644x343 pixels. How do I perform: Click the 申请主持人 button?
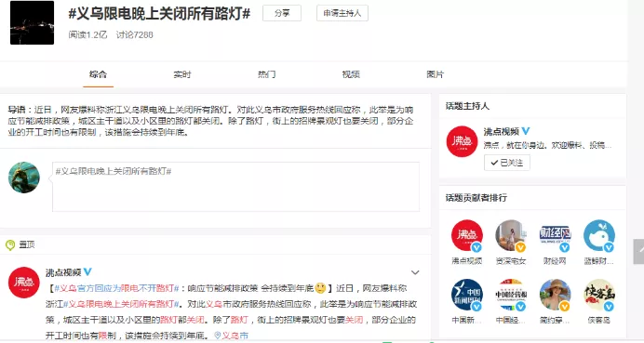(342, 13)
